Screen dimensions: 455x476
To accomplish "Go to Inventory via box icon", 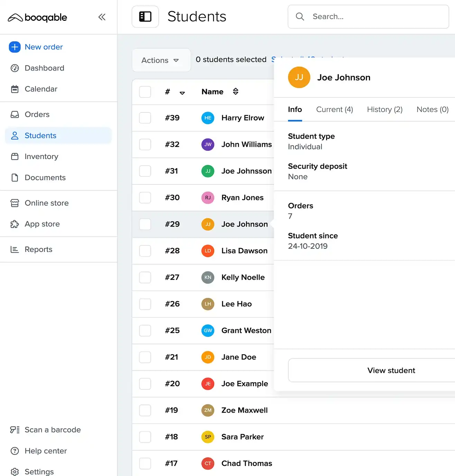I will (15, 157).
